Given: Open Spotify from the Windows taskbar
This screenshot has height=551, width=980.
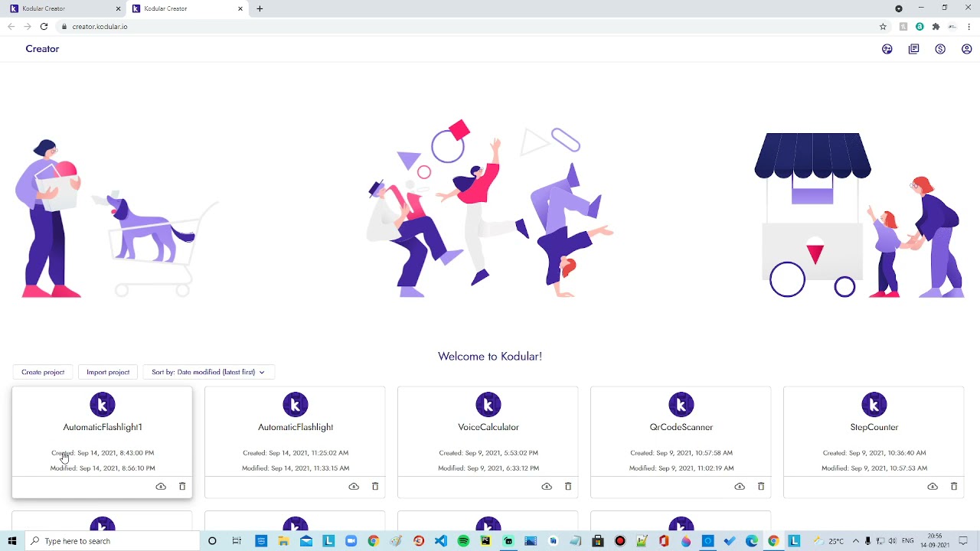Looking at the screenshot, I should [x=463, y=541].
